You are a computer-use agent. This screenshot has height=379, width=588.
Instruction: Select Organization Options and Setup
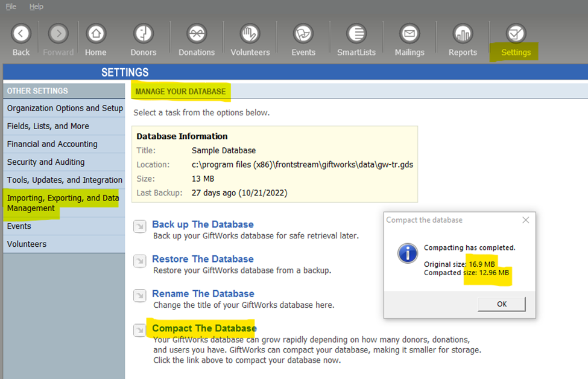tap(64, 108)
